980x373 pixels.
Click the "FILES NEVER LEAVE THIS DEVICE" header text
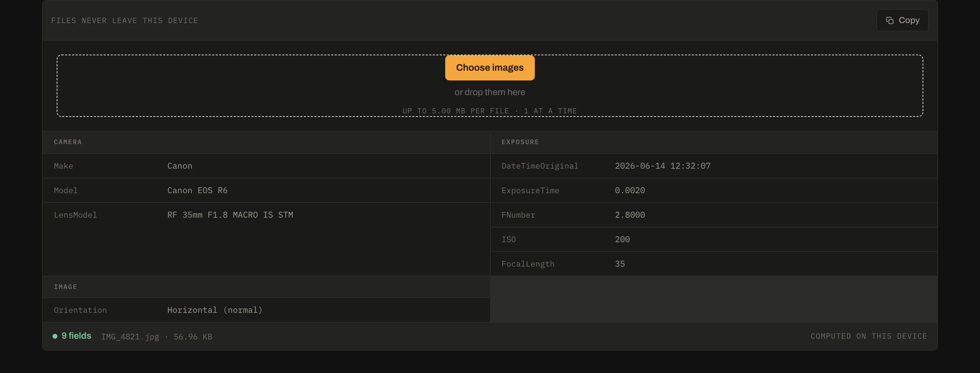(x=124, y=21)
